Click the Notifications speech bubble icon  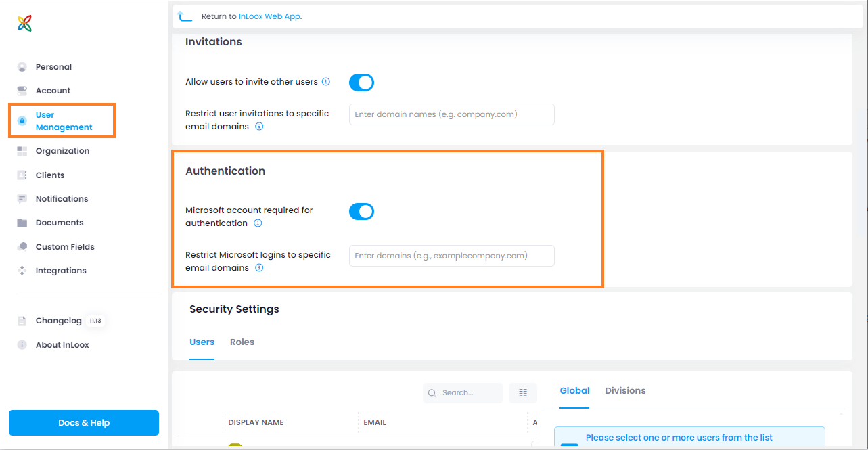click(x=21, y=198)
